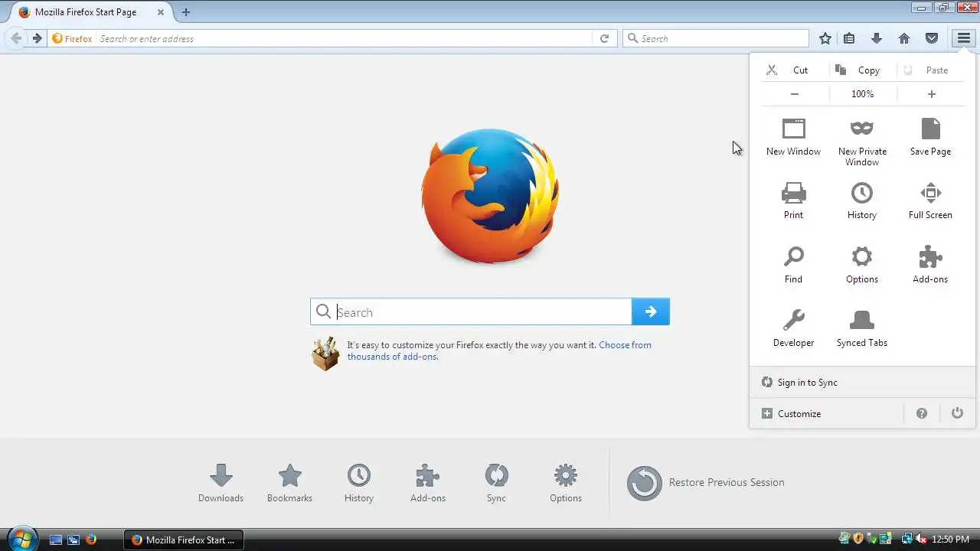Image resolution: width=980 pixels, height=551 pixels.
Task: Zoom out with the minus button
Action: [795, 94]
